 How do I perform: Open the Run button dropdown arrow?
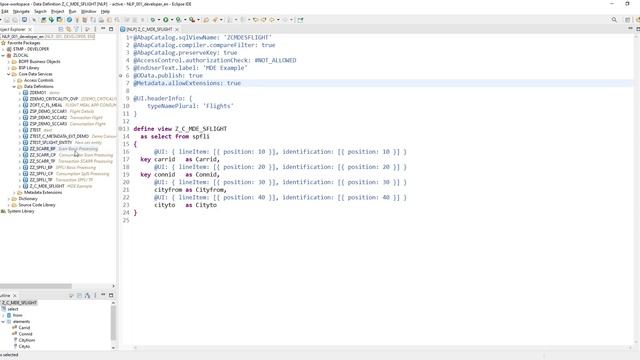171,20
